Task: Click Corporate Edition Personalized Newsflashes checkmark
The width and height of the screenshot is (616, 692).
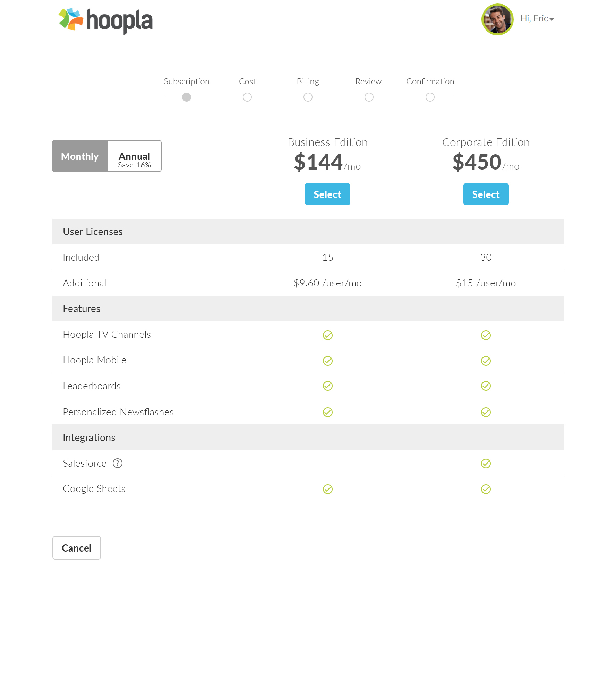Action: click(486, 412)
